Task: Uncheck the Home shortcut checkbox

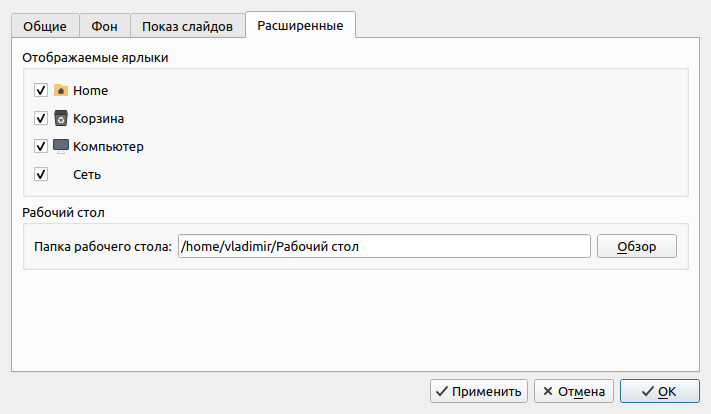Action: [x=41, y=90]
